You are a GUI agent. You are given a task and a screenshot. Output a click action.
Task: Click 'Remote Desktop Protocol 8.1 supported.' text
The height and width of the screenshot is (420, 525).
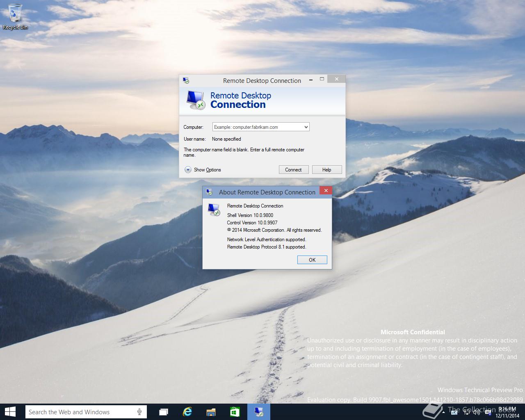coord(267,247)
